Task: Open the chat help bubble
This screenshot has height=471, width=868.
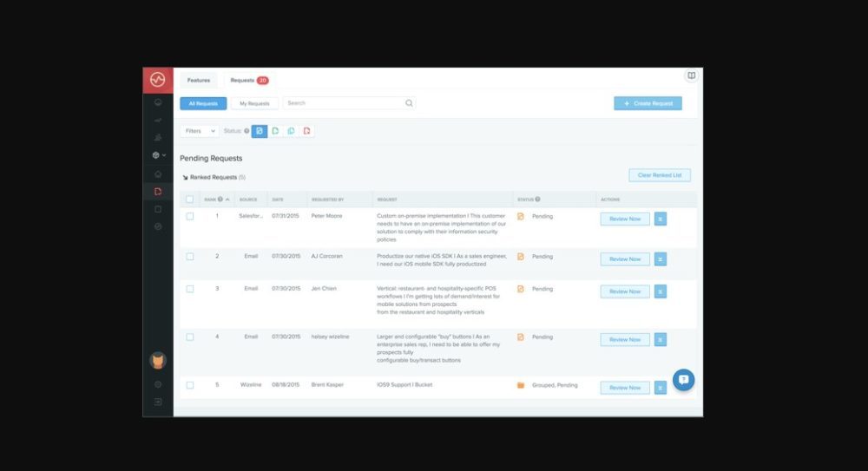Action: pos(683,380)
